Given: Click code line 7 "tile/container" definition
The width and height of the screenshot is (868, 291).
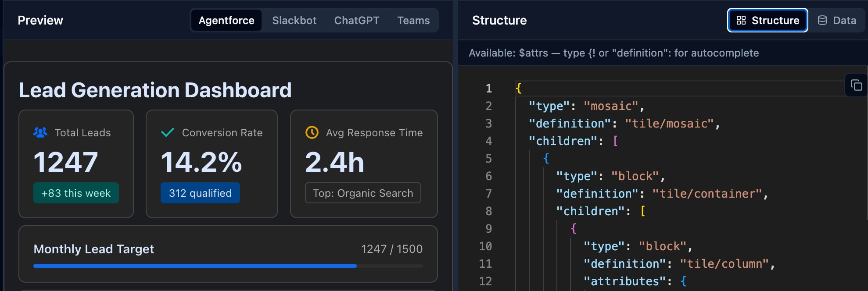Looking at the screenshot, I should (707, 194).
